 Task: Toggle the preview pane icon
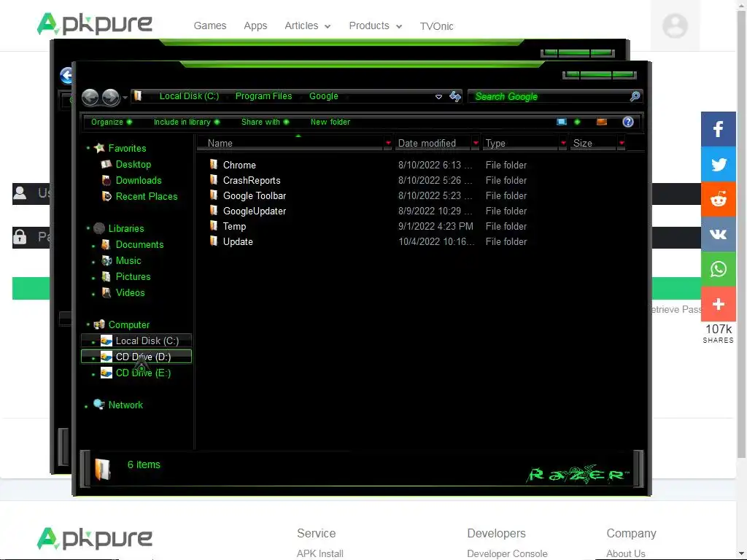click(602, 122)
